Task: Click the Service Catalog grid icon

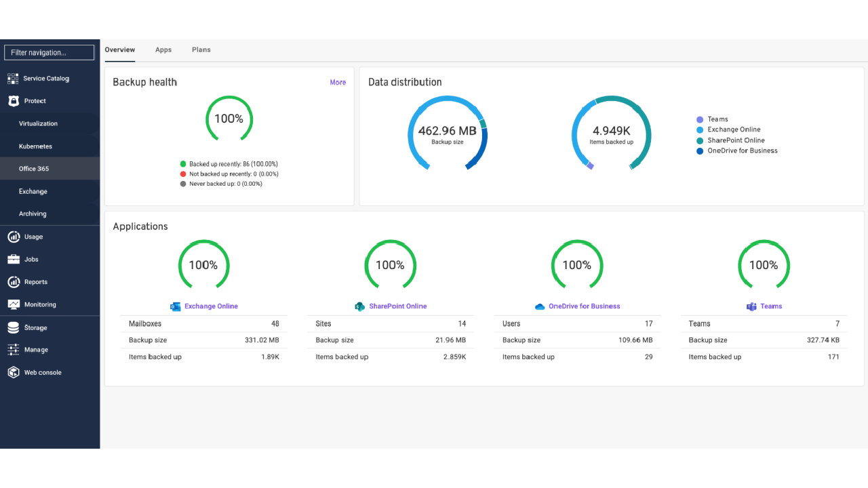Action: pyautogui.click(x=13, y=79)
